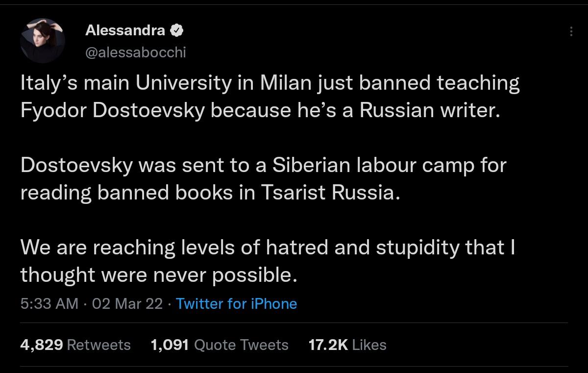This screenshot has height=373, width=588.
Task: Click the verified badge beside Alessandra
Action: pyautogui.click(x=176, y=30)
